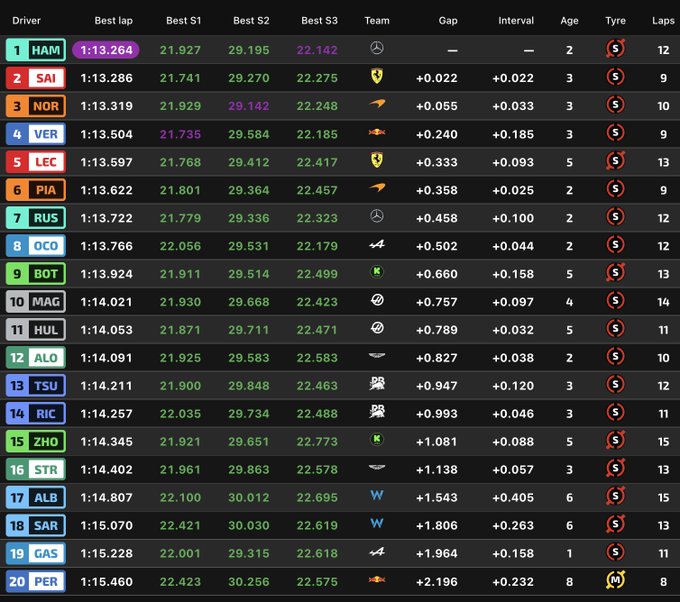Image resolution: width=680 pixels, height=602 pixels.
Task: Click the +0.405 interval value
Action: [513, 497]
